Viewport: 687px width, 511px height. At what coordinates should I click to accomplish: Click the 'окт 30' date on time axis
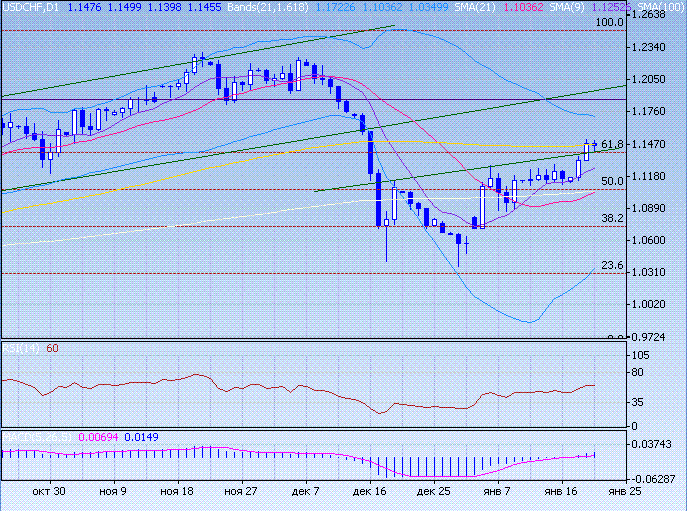[x=48, y=492]
